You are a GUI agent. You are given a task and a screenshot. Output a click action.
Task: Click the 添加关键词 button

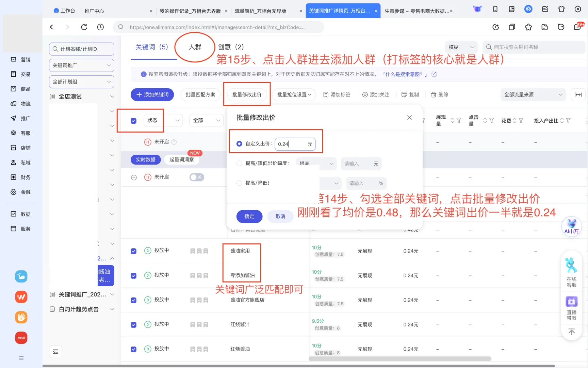152,95
